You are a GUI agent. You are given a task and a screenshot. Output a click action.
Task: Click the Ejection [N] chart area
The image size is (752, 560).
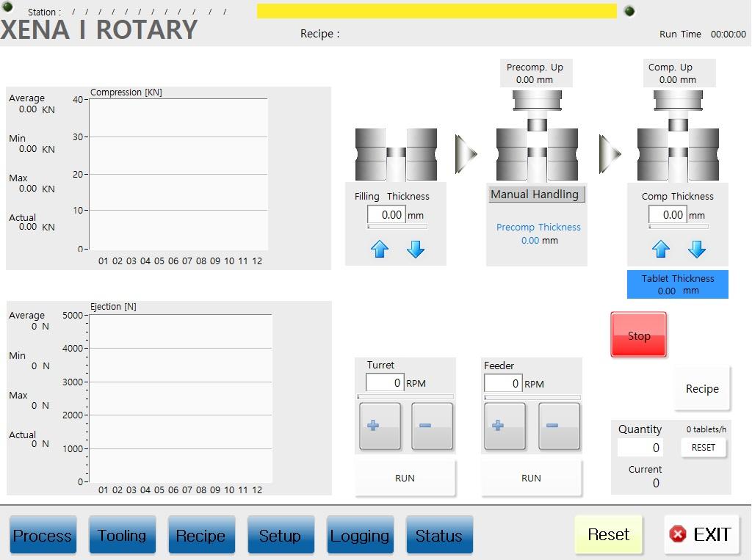181,398
